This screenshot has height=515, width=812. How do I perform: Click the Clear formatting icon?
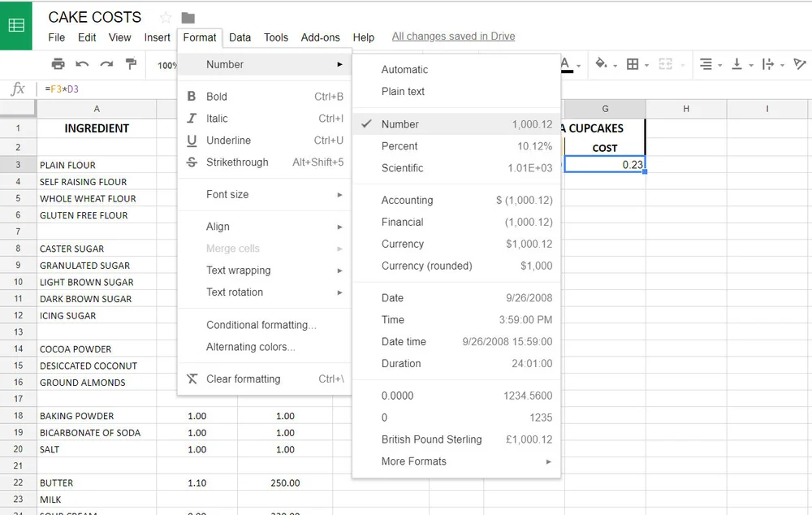point(192,379)
